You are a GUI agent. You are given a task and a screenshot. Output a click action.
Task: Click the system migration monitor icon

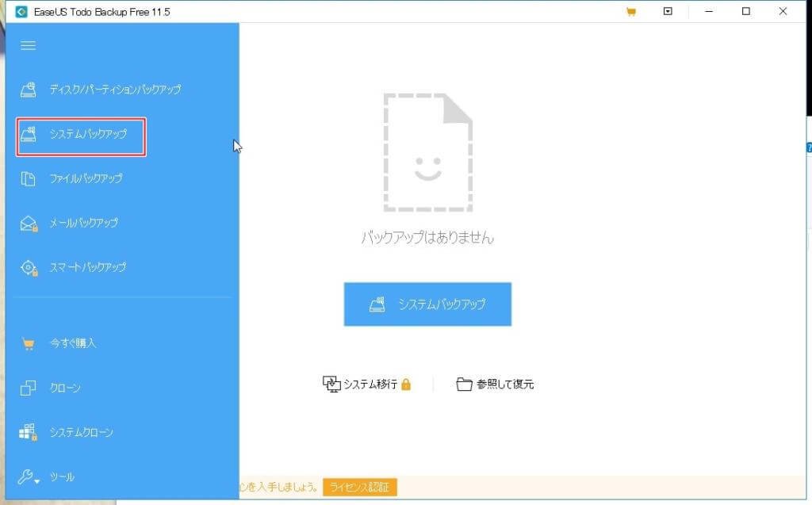coord(331,384)
